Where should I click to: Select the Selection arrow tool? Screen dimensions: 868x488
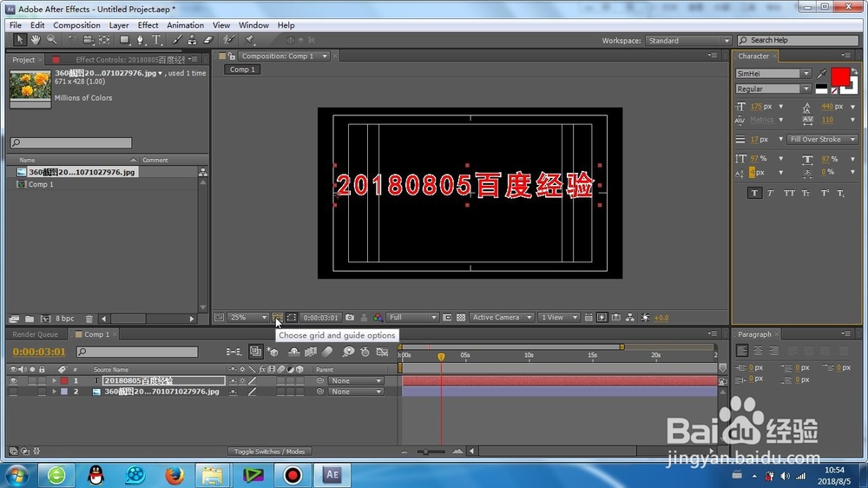(19, 40)
